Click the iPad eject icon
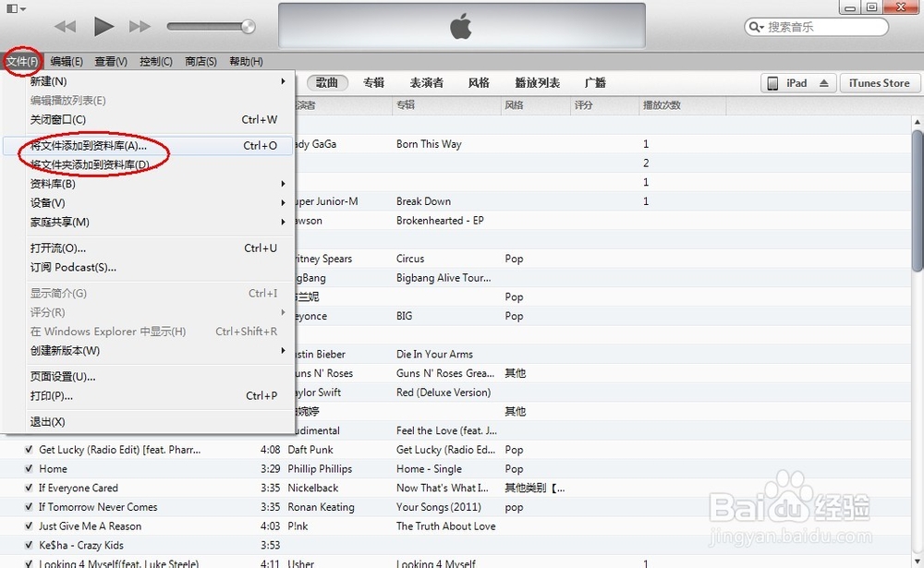The height and width of the screenshot is (568, 924). pos(824,83)
